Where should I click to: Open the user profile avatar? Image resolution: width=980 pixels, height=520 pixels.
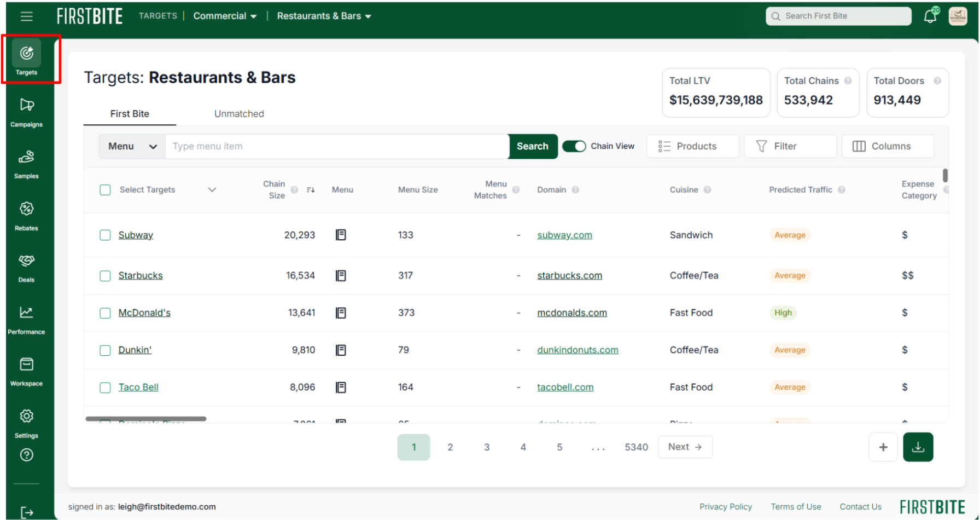(958, 16)
